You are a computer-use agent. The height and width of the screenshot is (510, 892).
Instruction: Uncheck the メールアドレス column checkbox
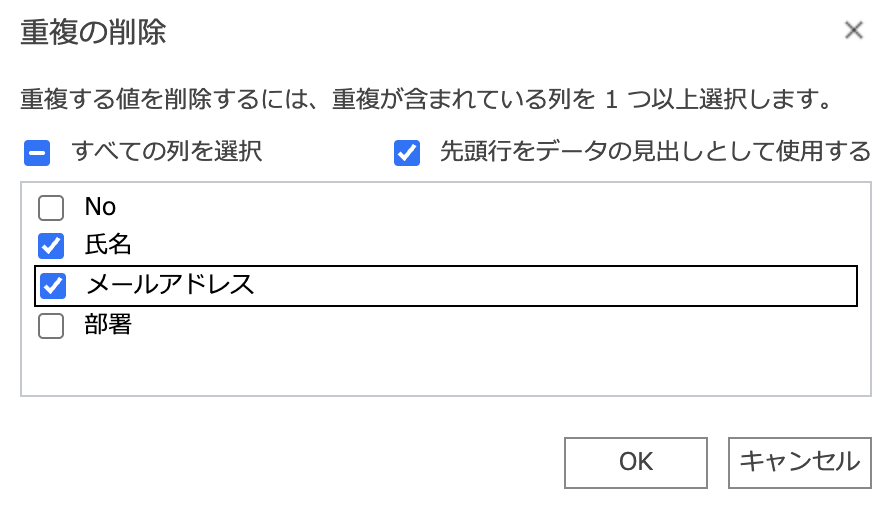pos(52,286)
